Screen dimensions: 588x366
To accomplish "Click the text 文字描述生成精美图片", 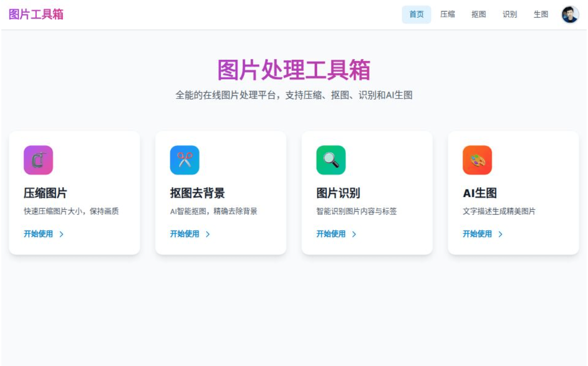I will [x=499, y=212].
